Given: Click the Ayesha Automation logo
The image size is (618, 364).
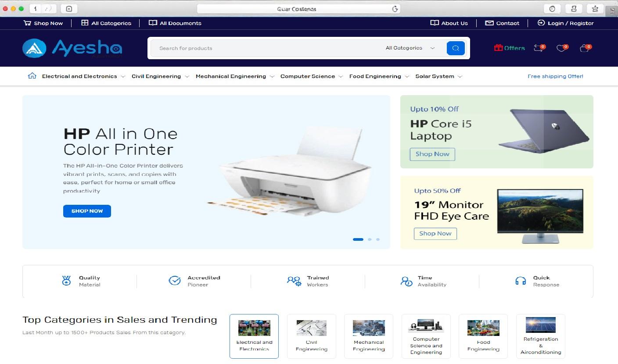Looking at the screenshot, I should coord(72,48).
